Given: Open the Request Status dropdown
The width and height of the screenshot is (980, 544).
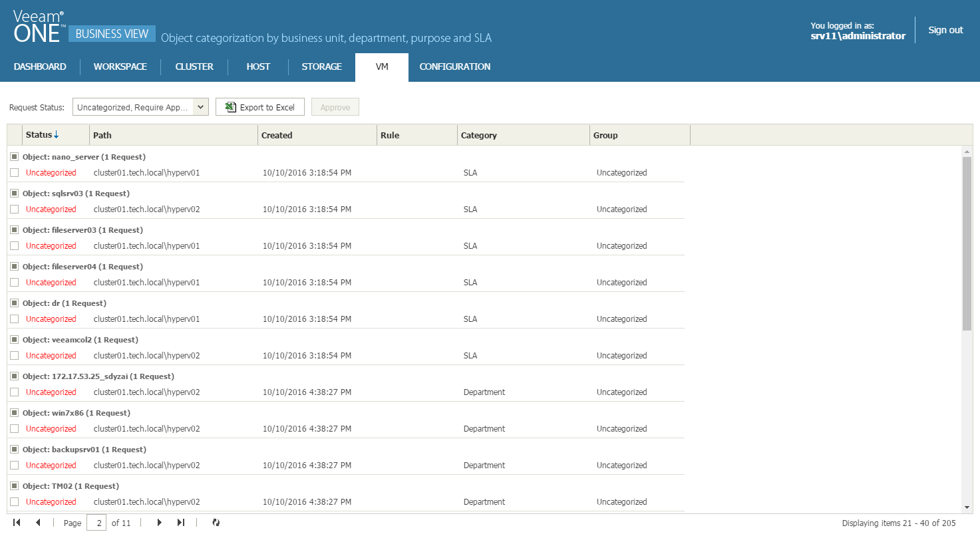Looking at the screenshot, I should coord(201,107).
